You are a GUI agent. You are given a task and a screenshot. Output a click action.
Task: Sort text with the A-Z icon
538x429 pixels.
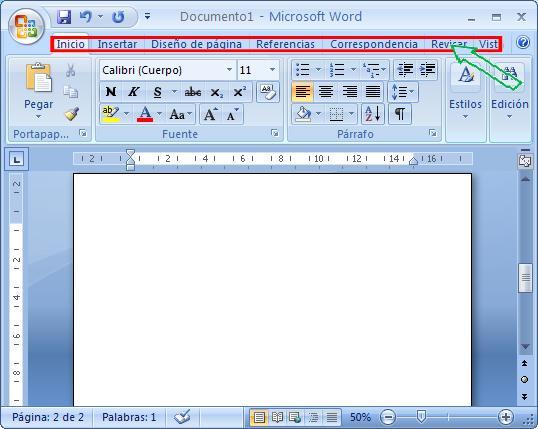pos(373,114)
